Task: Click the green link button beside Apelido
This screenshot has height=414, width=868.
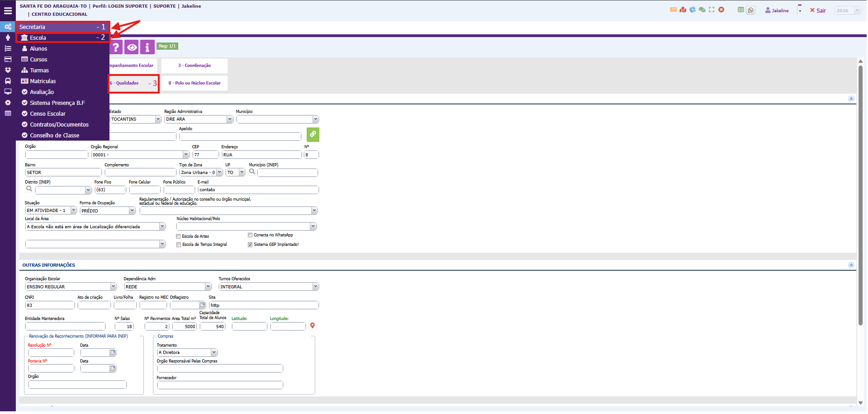Action: tap(313, 134)
